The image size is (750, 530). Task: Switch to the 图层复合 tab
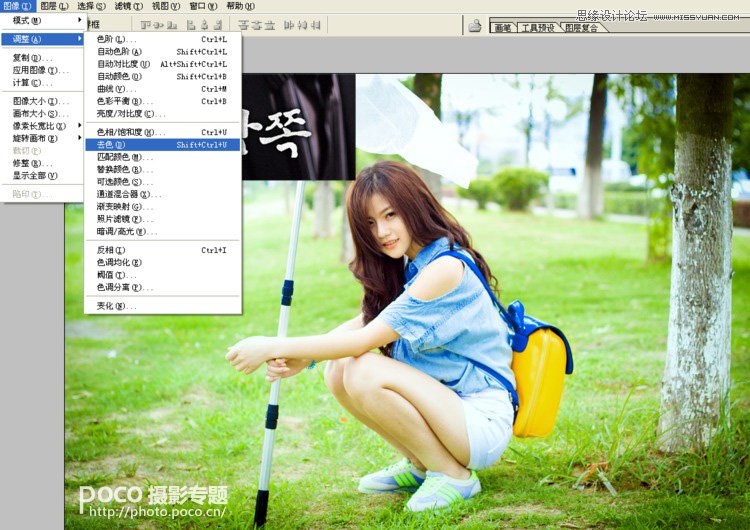pyautogui.click(x=581, y=28)
